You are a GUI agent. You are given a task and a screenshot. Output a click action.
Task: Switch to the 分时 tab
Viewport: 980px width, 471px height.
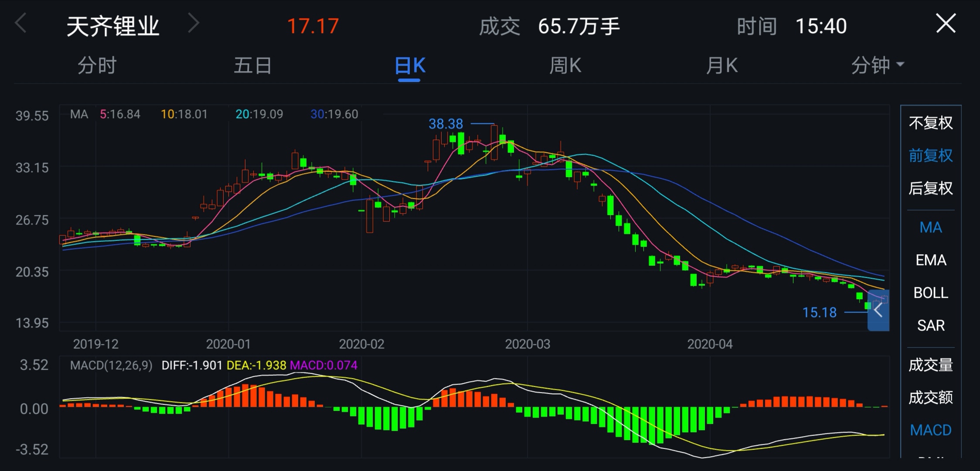pyautogui.click(x=97, y=65)
